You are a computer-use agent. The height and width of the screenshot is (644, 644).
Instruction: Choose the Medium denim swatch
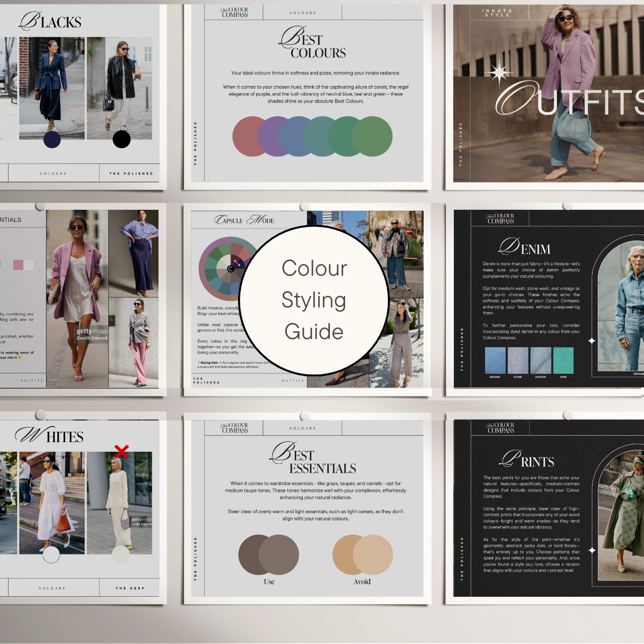(495, 361)
